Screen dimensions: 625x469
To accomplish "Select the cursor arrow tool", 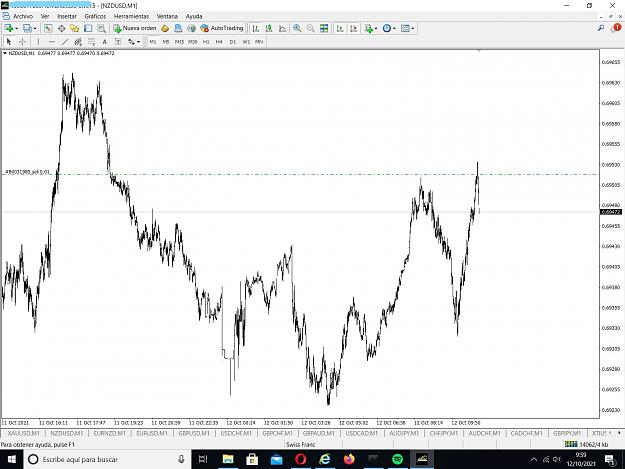I will pos(9,41).
